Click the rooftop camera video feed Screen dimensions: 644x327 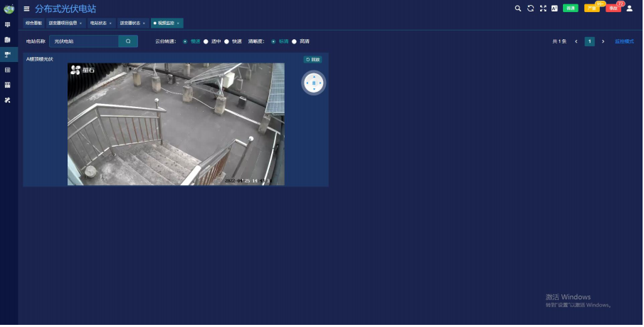(176, 124)
